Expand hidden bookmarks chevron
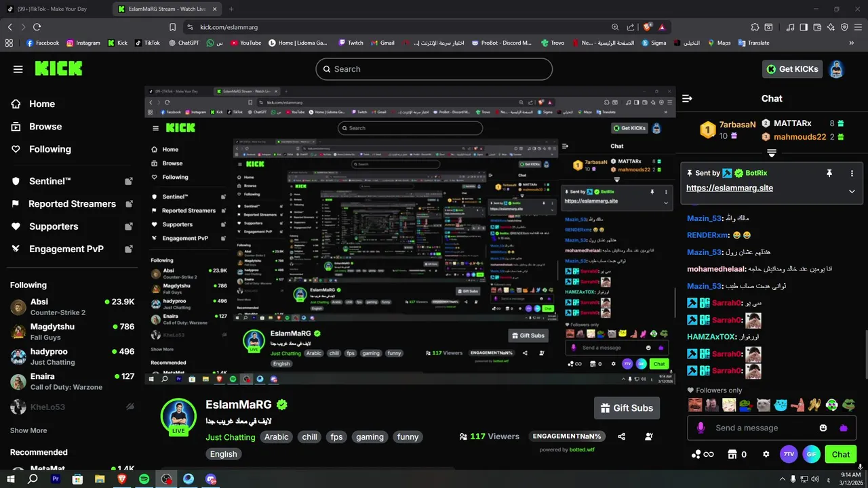The width and height of the screenshot is (868, 488). coord(852,43)
